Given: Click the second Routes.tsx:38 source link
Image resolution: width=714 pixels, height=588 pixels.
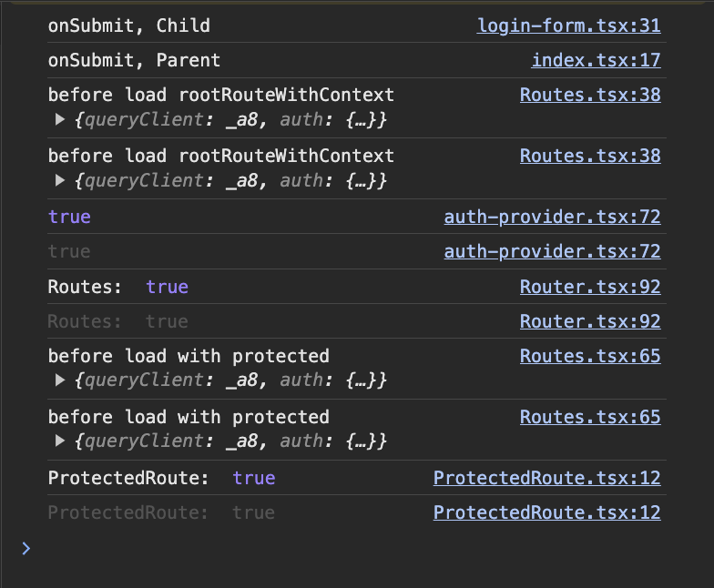Looking at the screenshot, I should [590, 156].
